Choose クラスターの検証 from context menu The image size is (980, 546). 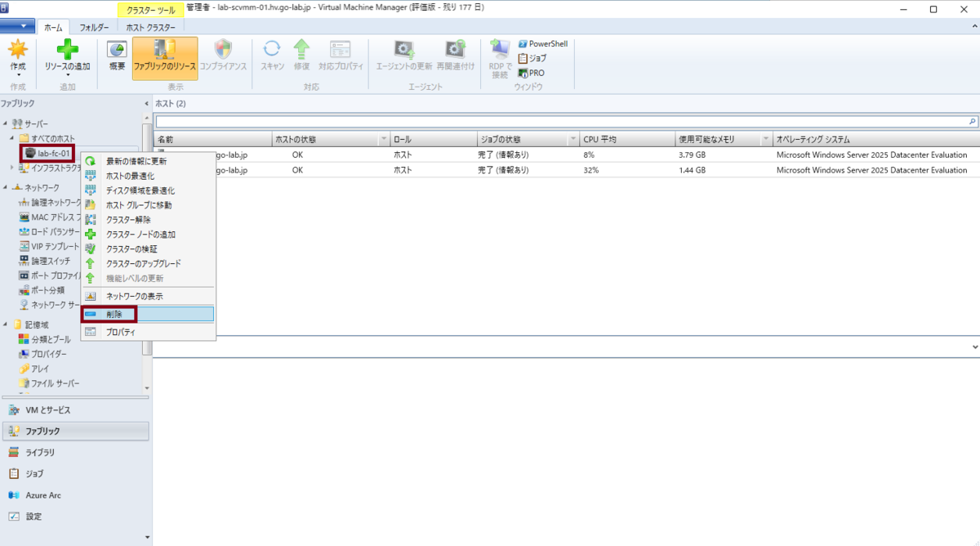(x=148, y=248)
